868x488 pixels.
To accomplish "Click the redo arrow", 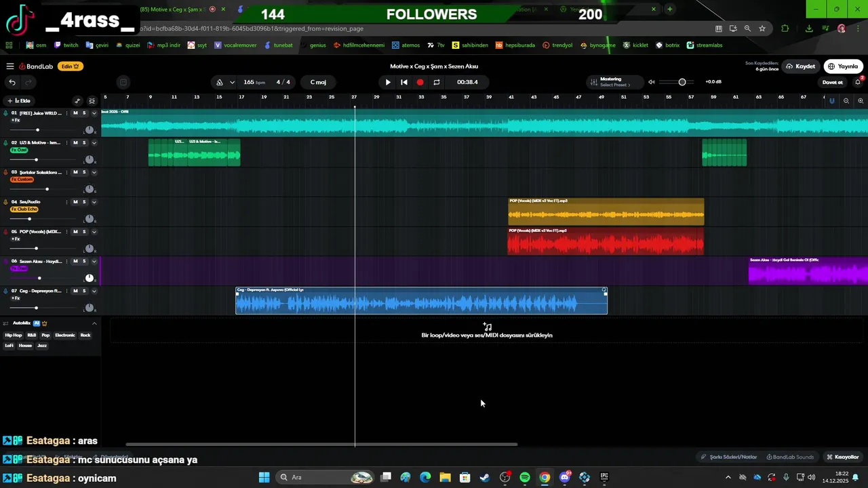I will pyautogui.click(x=28, y=82).
